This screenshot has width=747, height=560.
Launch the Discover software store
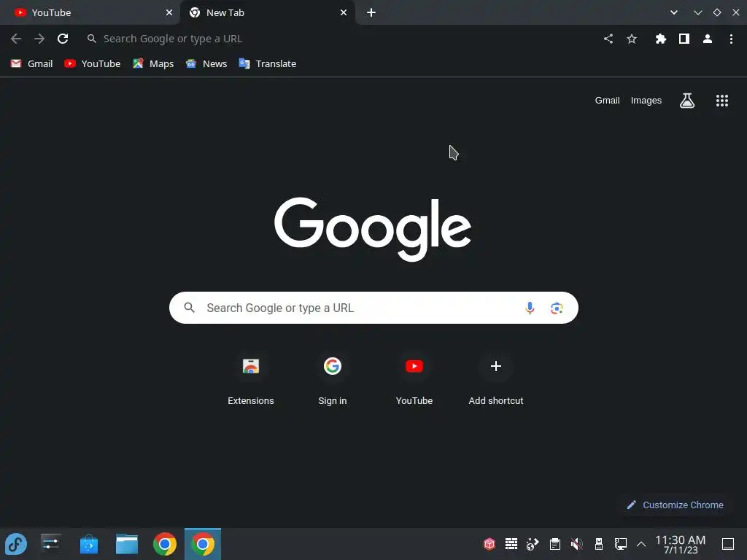pyautogui.click(x=88, y=544)
